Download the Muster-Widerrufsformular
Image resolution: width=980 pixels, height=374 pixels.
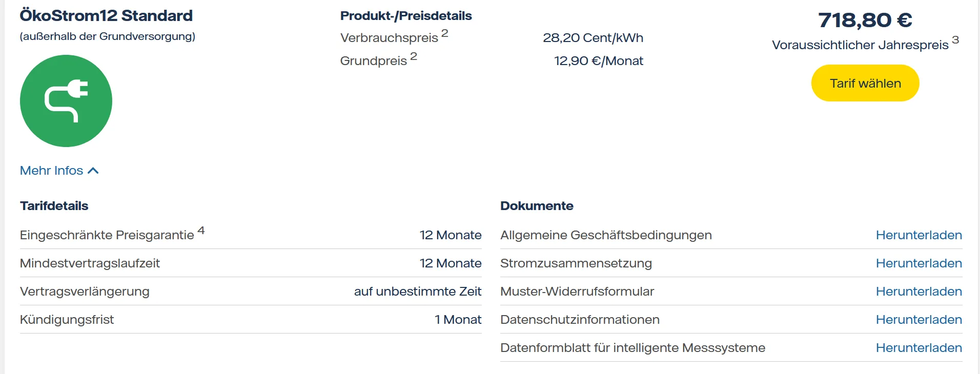pyautogui.click(x=918, y=292)
